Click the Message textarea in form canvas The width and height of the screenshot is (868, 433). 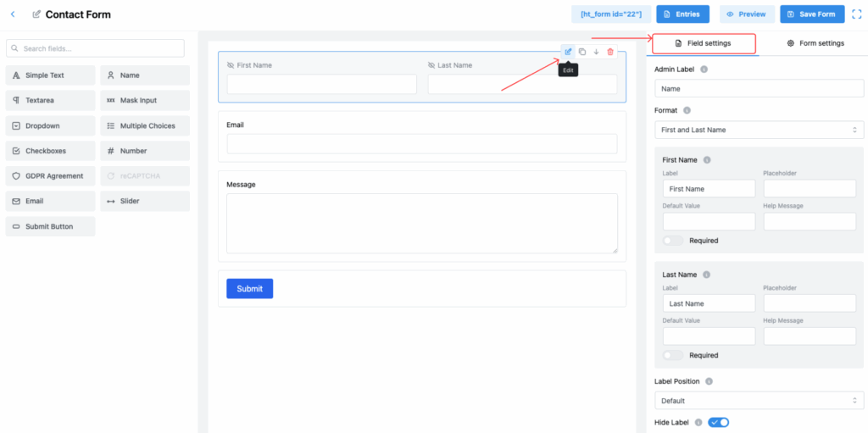coord(422,224)
